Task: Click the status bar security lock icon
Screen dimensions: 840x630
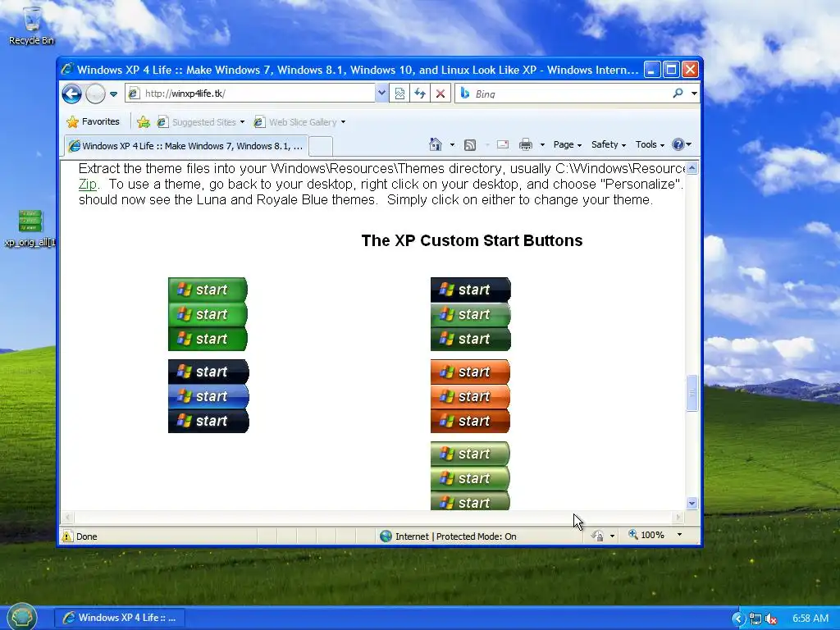Action: click(x=597, y=536)
